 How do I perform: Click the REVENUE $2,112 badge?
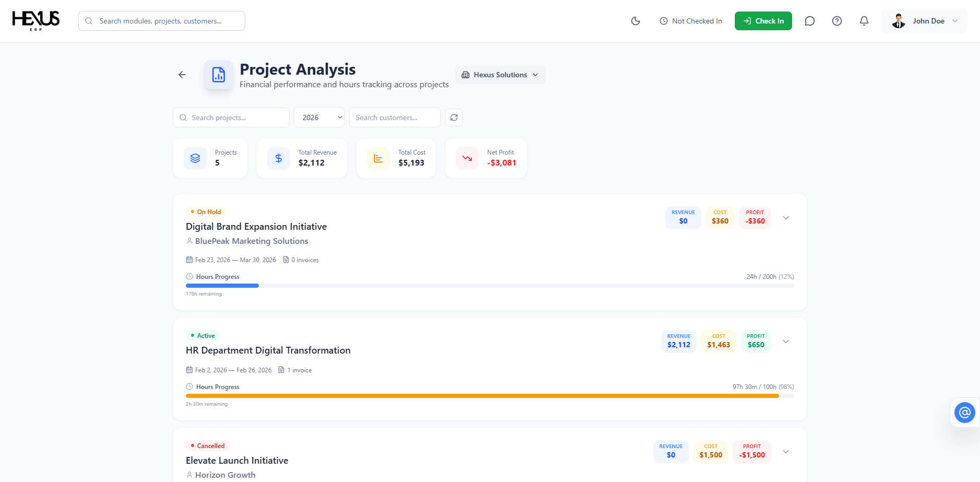pyautogui.click(x=679, y=342)
